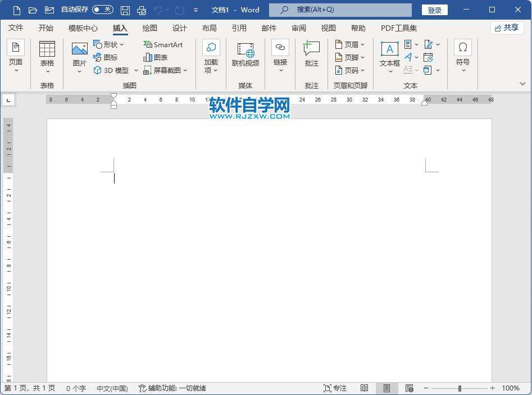Click the 共享 (Share) button
This screenshot has width=532, height=395.
[507, 28]
